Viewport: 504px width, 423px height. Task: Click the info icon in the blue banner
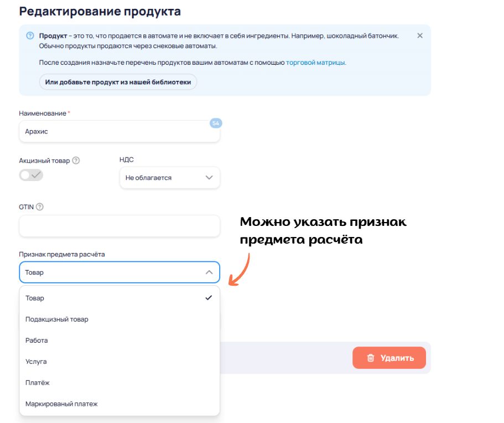30,36
